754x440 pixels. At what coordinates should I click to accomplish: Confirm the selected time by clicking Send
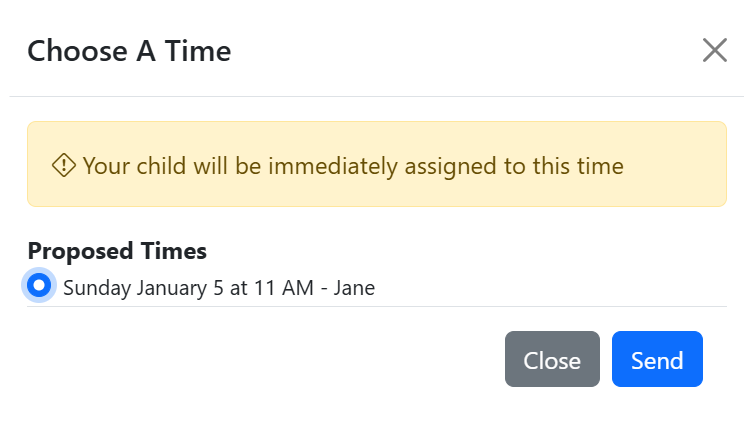click(x=657, y=359)
